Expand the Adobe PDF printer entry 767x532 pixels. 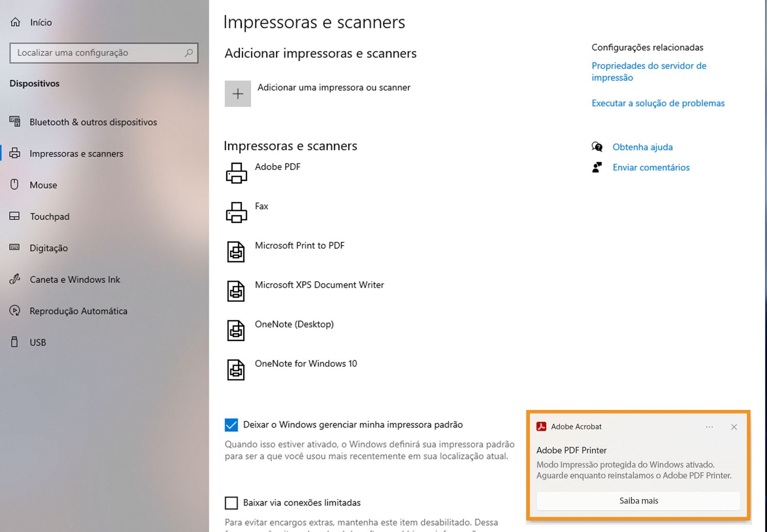click(278, 166)
